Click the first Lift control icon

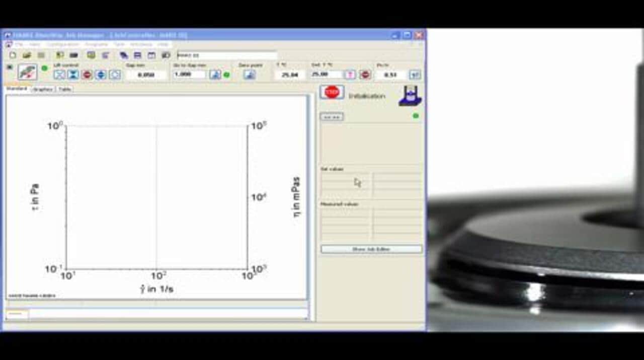point(59,75)
